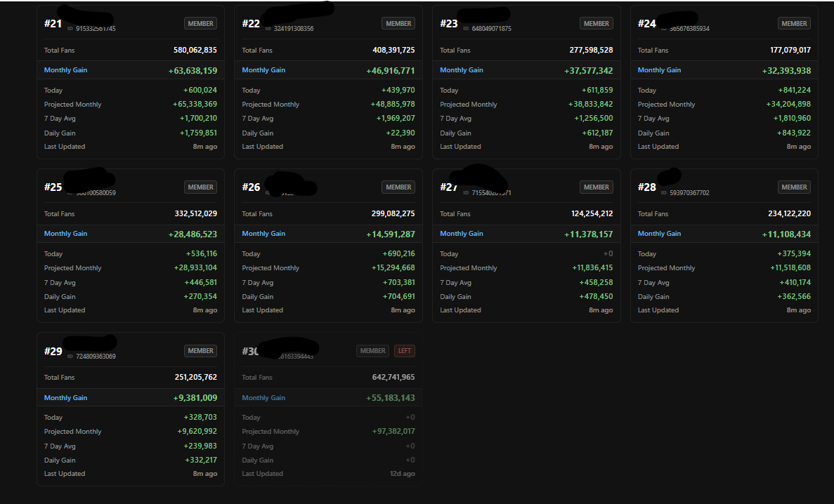Viewport: 834px width, 504px height.
Task: Click Monthly Gain label on card #21
Action: click(x=65, y=70)
